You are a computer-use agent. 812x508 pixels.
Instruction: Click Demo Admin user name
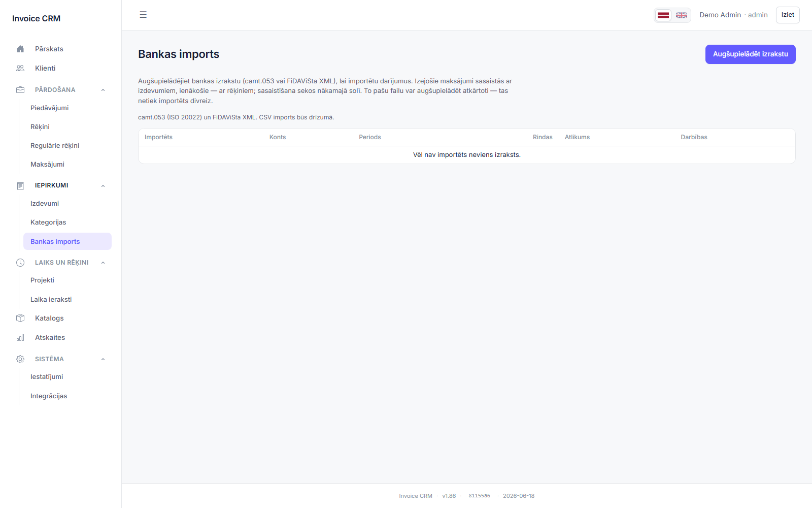pyautogui.click(x=720, y=15)
